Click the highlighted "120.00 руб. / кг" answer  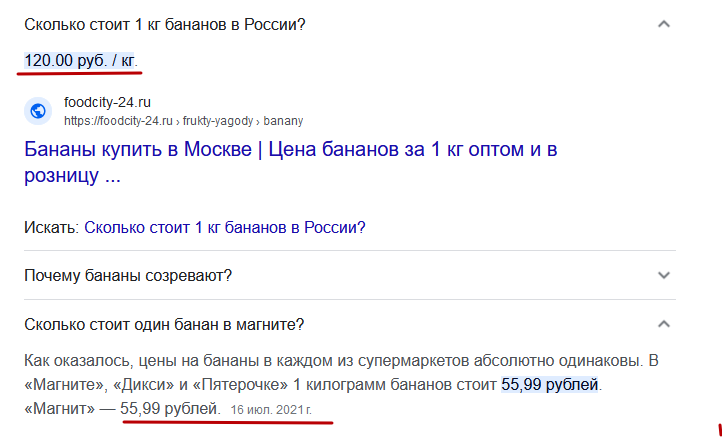click(80, 60)
